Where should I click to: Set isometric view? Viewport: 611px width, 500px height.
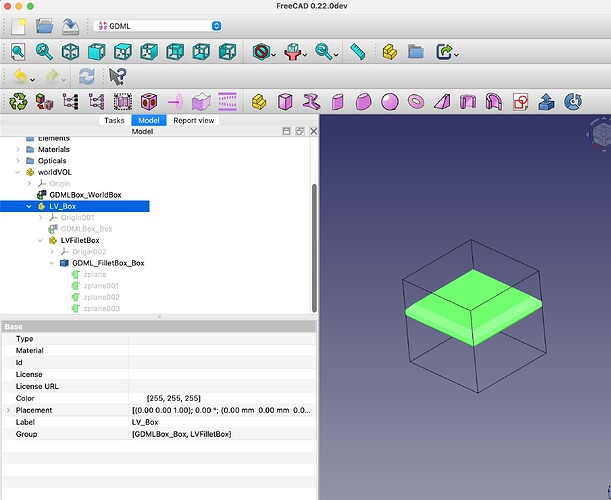coord(71,51)
